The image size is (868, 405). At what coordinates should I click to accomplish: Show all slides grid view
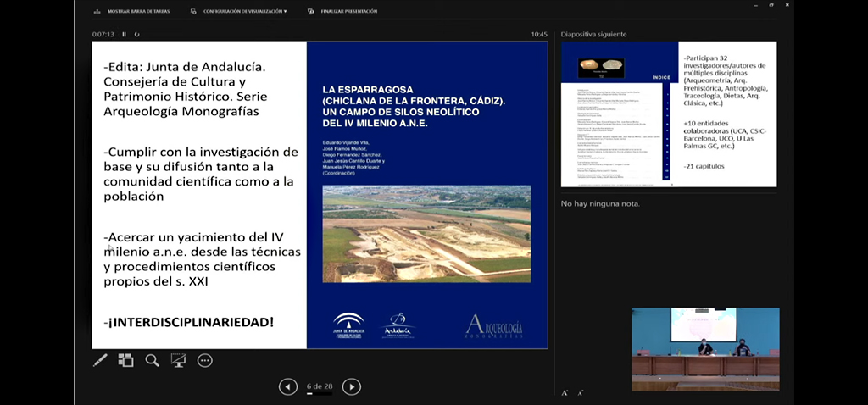click(125, 360)
